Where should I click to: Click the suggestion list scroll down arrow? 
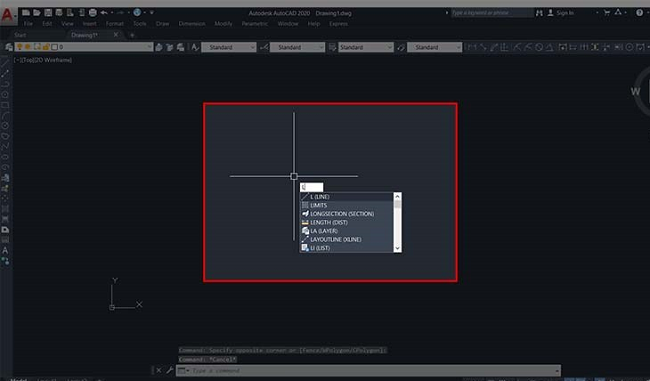pos(397,248)
